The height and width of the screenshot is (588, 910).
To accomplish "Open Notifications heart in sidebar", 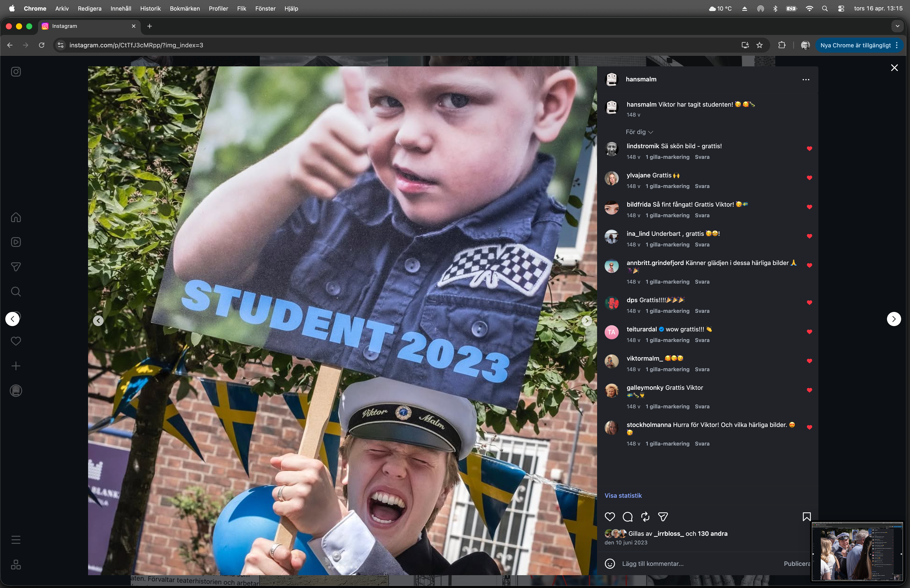I will (16, 341).
